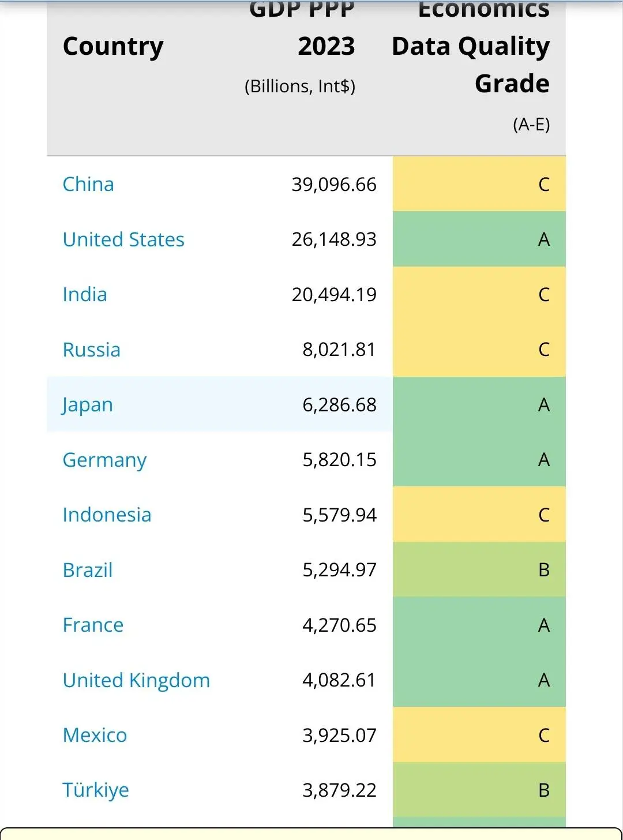Open the China country link
623x840 pixels.
[88, 185]
